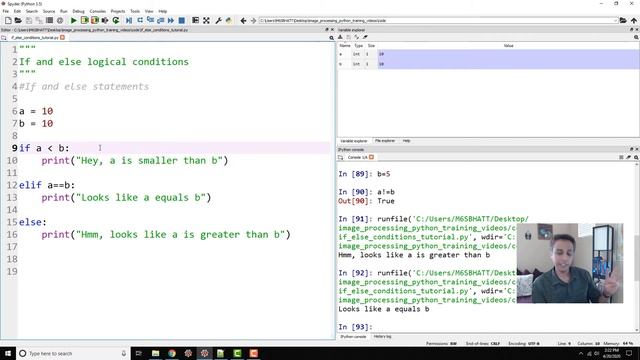Create a new file from the toolbar

coord(8,20)
